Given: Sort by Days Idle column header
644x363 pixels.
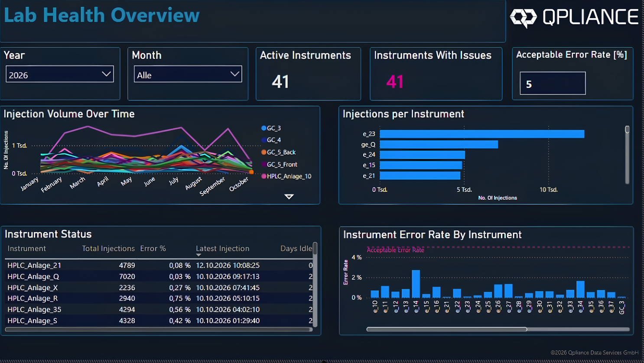Looking at the screenshot, I should tap(296, 249).
